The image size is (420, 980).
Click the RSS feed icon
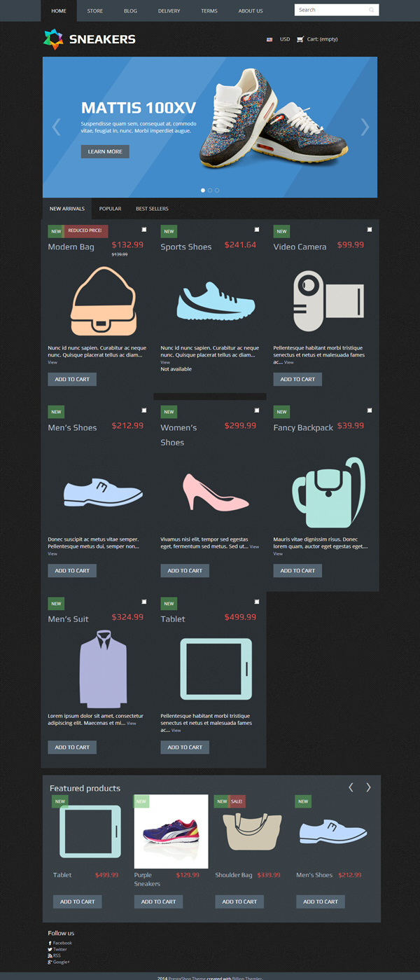(x=50, y=955)
